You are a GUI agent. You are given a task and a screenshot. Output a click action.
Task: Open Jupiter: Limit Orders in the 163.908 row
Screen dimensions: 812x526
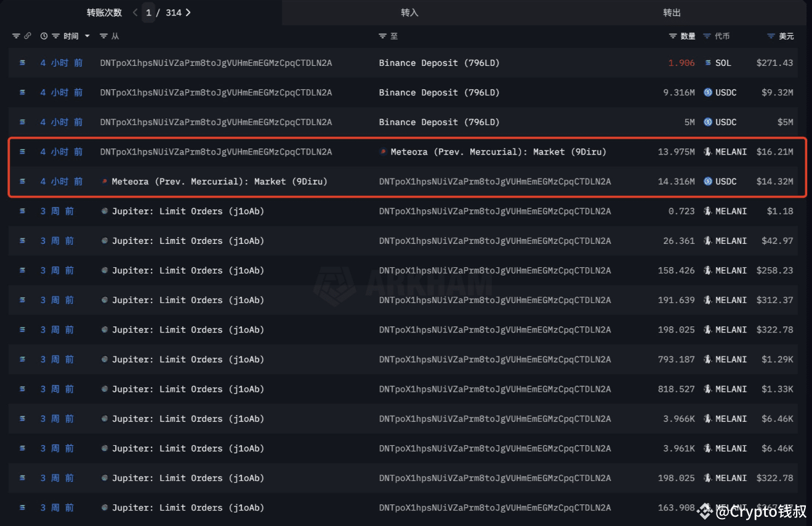[x=188, y=508]
